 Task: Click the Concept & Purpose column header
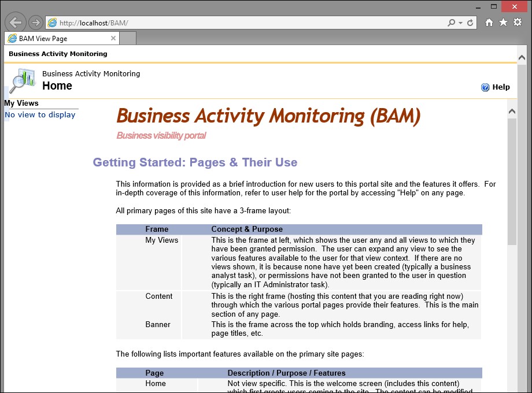click(x=247, y=229)
